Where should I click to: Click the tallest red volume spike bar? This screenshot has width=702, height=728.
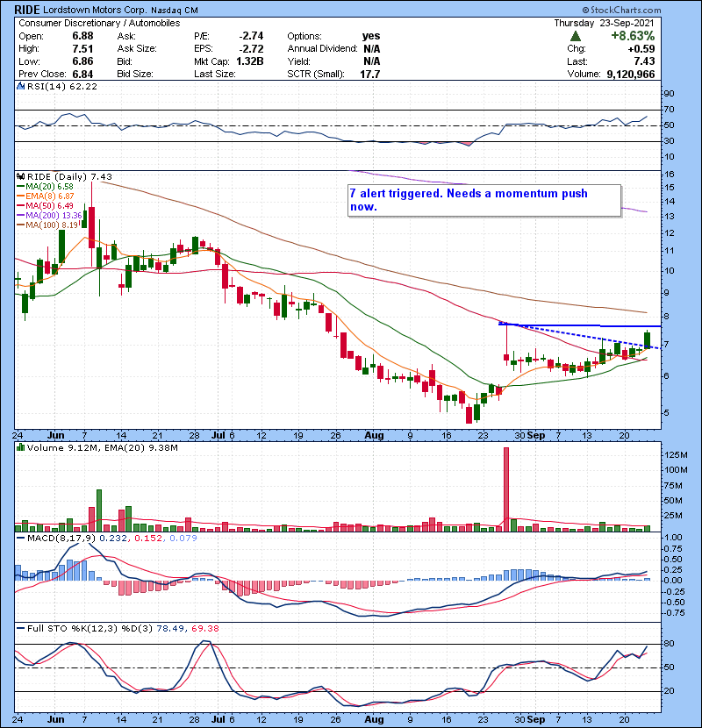tap(506, 489)
